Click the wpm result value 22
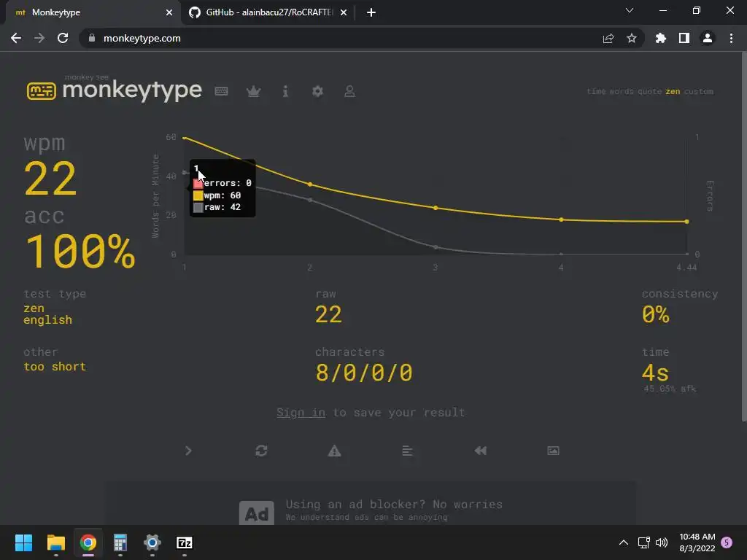The height and width of the screenshot is (560, 747). [x=50, y=179]
